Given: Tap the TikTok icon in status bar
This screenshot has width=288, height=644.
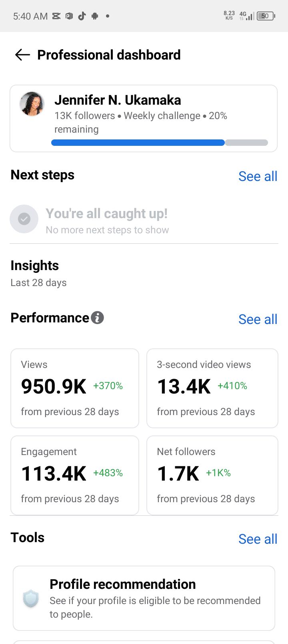Looking at the screenshot, I should (82, 16).
